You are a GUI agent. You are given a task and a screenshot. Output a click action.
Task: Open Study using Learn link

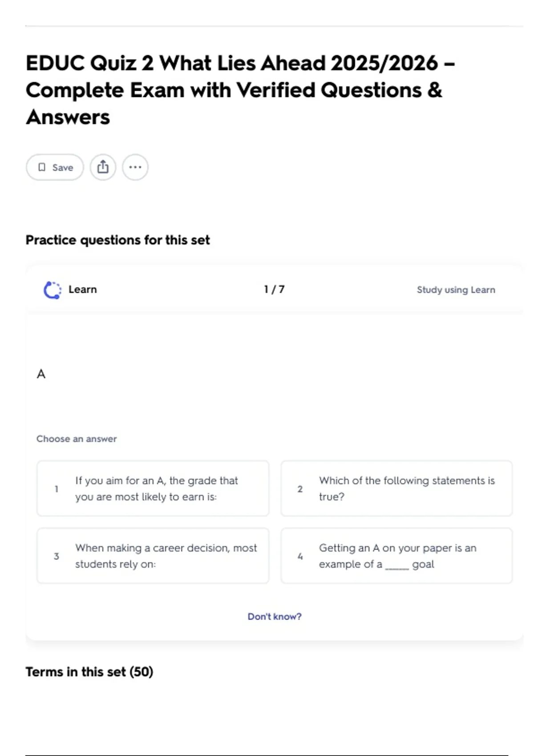[456, 290]
